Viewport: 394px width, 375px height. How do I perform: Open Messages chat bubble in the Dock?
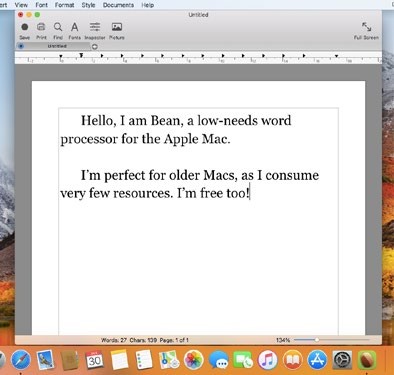click(x=218, y=360)
